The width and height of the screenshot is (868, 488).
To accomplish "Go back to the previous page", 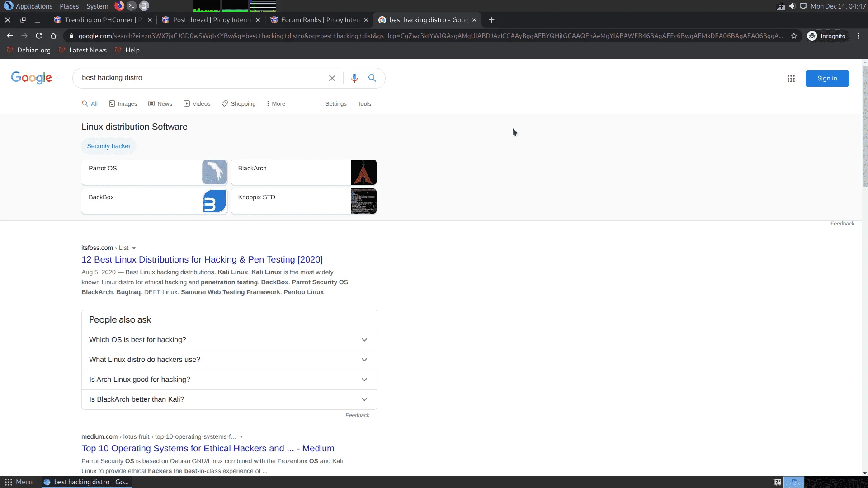I will tap(10, 36).
